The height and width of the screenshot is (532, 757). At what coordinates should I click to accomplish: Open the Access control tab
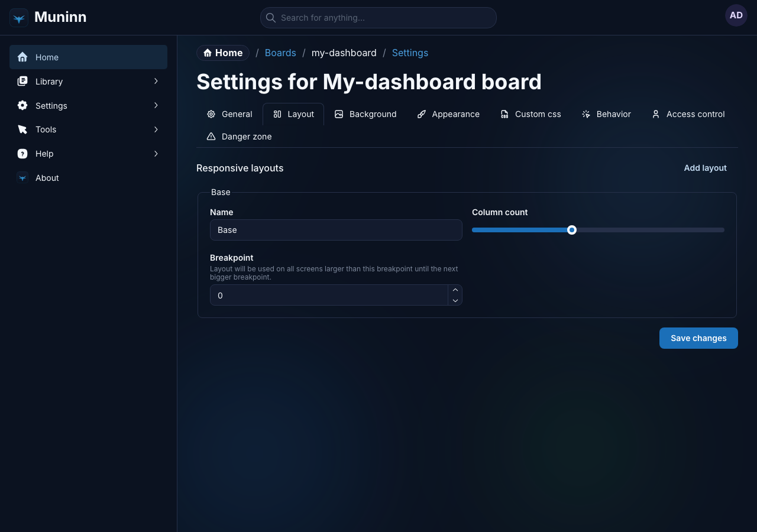tap(688, 114)
